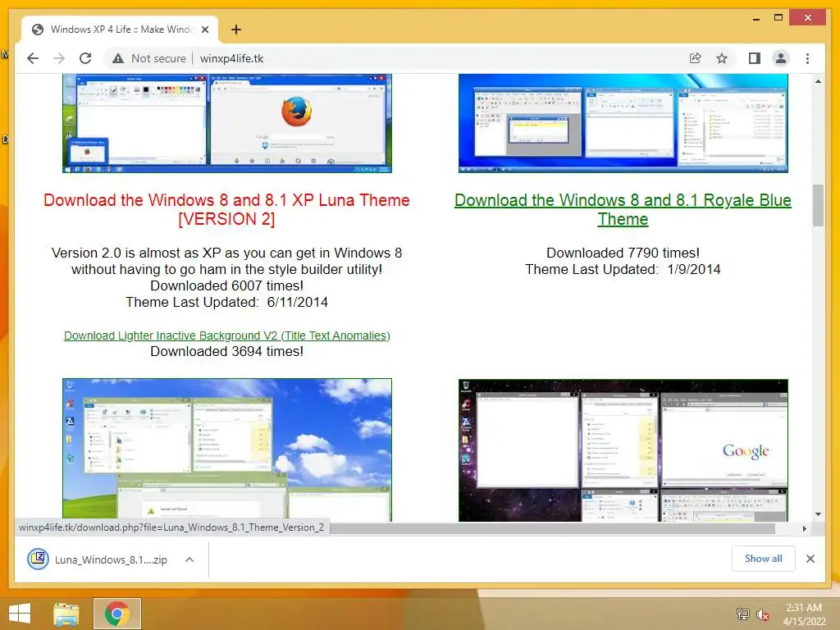Click the horizontal scrollbar thumb
Screen dimensions: 840x630
coord(552,528)
